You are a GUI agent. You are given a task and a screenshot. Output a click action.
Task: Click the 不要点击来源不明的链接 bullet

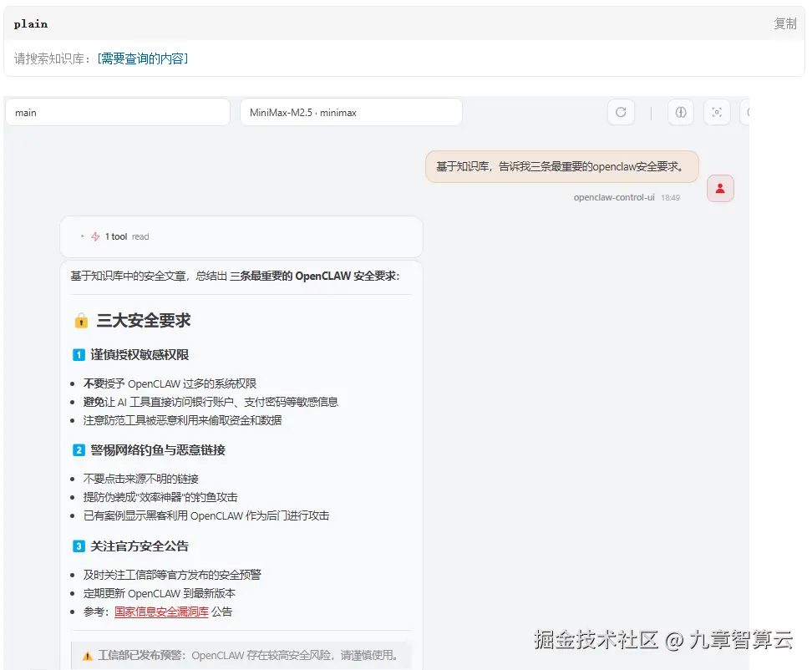(141, 479)
